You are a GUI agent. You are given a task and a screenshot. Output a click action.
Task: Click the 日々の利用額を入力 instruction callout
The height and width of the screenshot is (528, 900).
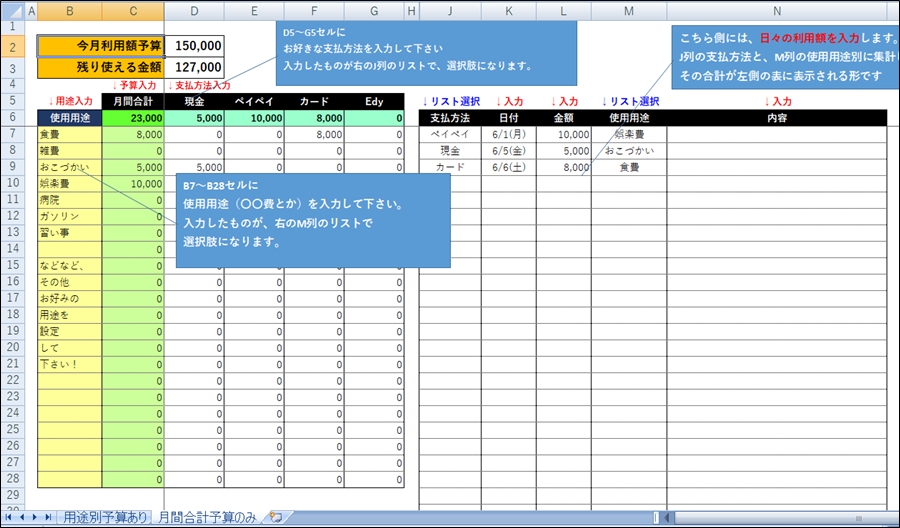(x=785, y=57)
